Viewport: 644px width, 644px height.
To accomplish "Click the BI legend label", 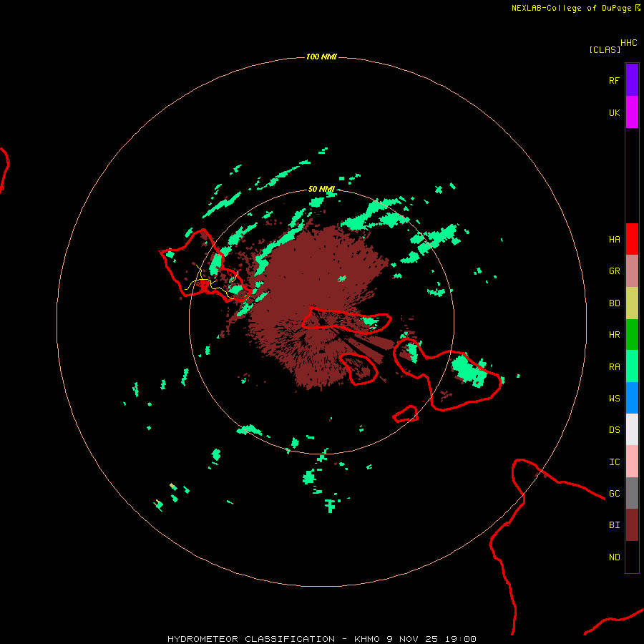I will (614, 525).
